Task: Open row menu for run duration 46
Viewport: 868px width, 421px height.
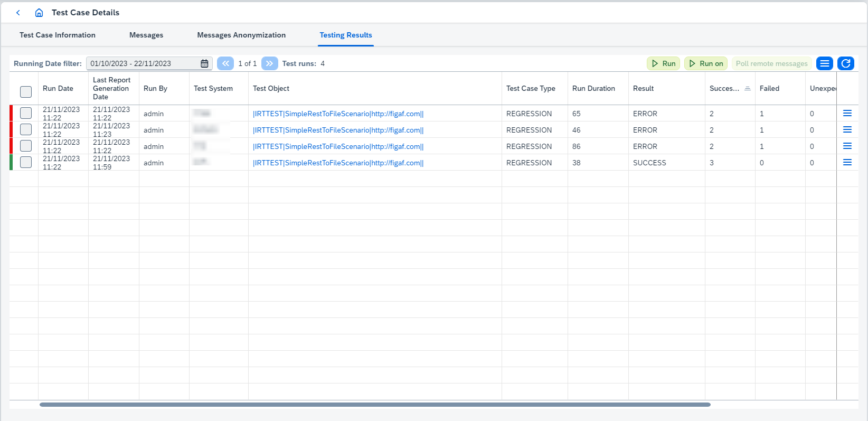Action: pyautogui.click(x=847, y=129)
